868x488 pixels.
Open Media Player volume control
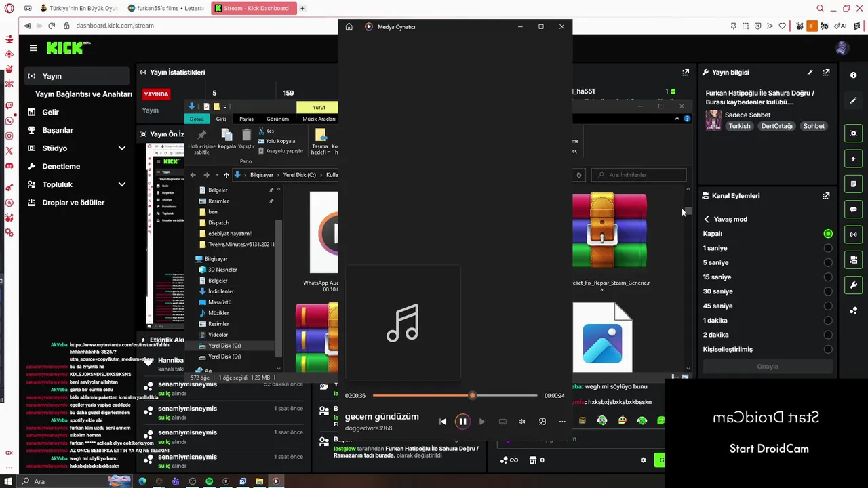[522, 422]
